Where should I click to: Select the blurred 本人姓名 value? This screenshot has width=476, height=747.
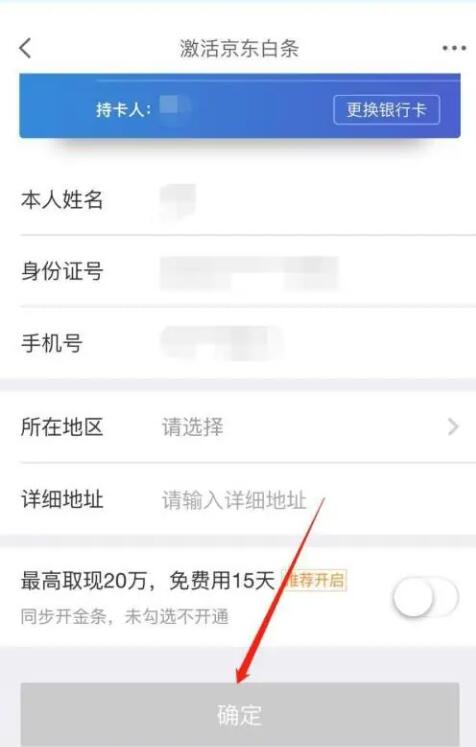pos(178,202)
